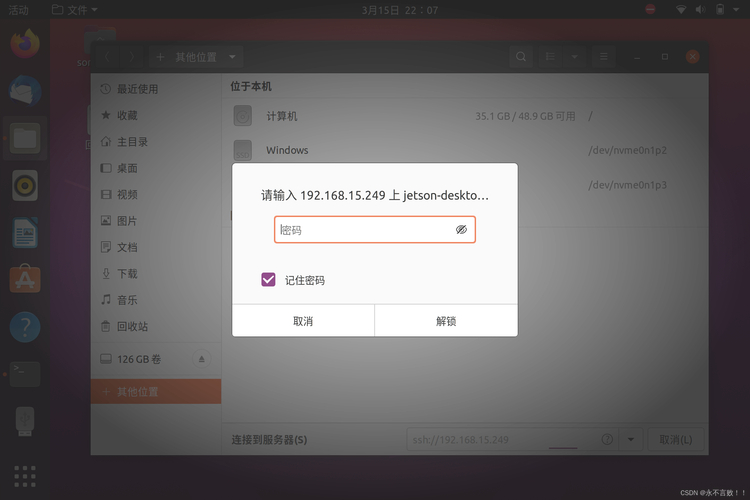
Task: Open the 文件 app menu in top bar
Action: [75, 10]
